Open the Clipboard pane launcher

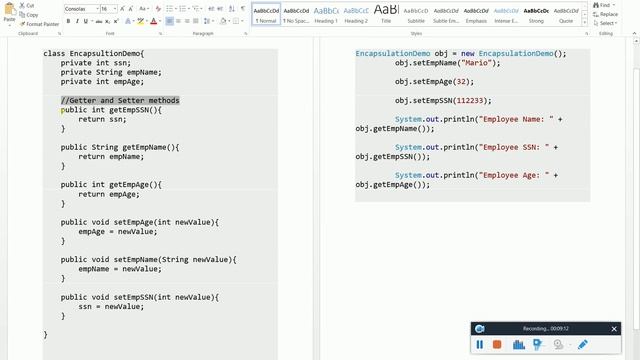[60, 34]
